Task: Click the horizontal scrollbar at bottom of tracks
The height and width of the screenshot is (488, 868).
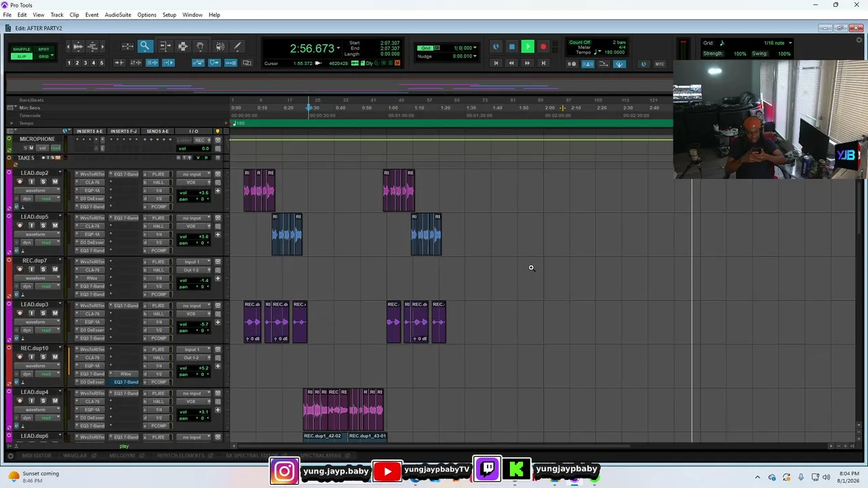Action: click(434, 446)
